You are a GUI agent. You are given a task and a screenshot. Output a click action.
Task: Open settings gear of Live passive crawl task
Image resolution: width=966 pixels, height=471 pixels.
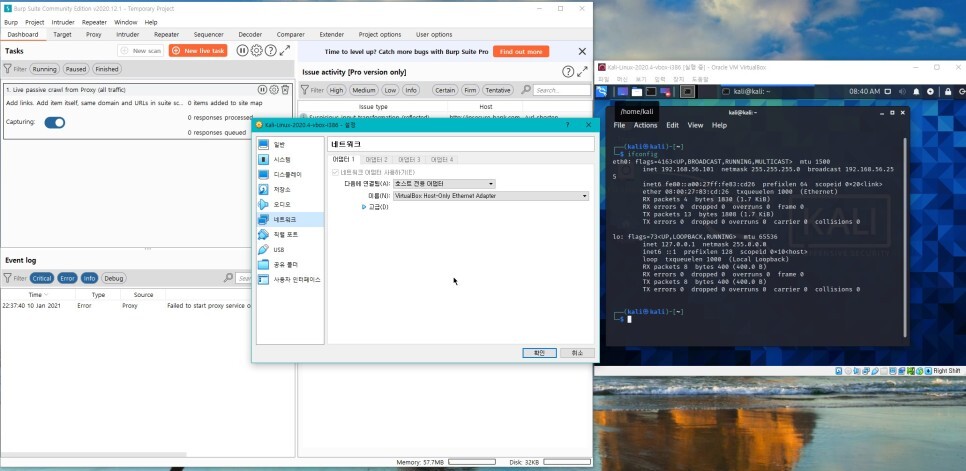pos(274,90)
